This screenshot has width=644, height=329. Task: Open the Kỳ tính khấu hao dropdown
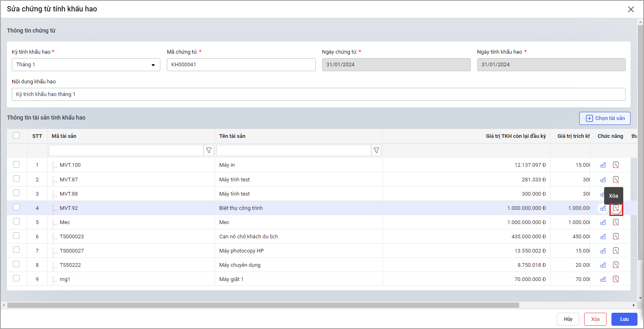(x=86, y=65)
